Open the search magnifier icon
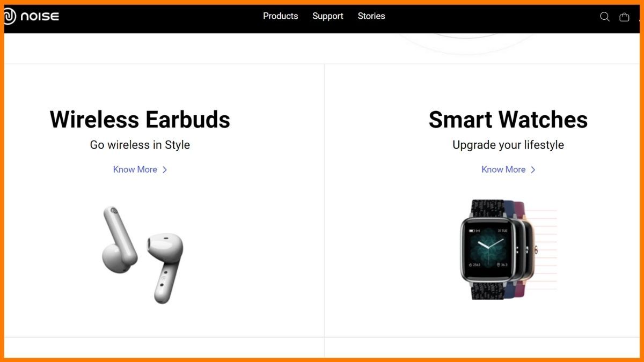This screenshot has width=644, height=362. [x=605, y=17]
